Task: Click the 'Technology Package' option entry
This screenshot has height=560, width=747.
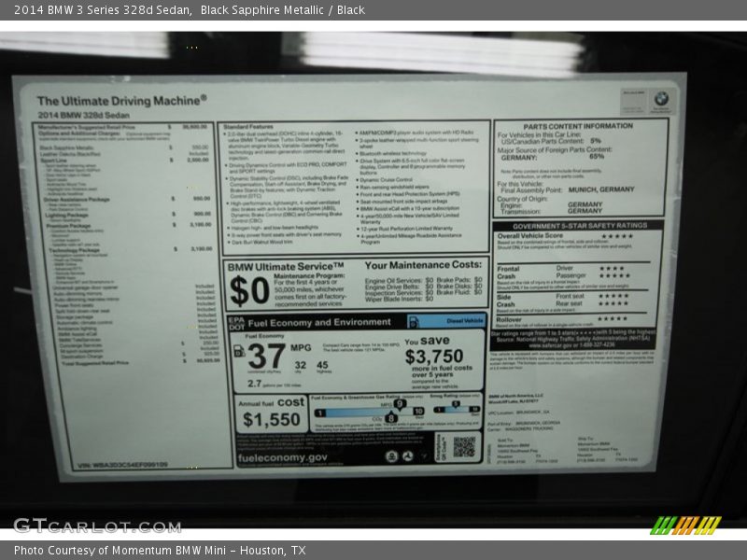Action: coord(74,250)
